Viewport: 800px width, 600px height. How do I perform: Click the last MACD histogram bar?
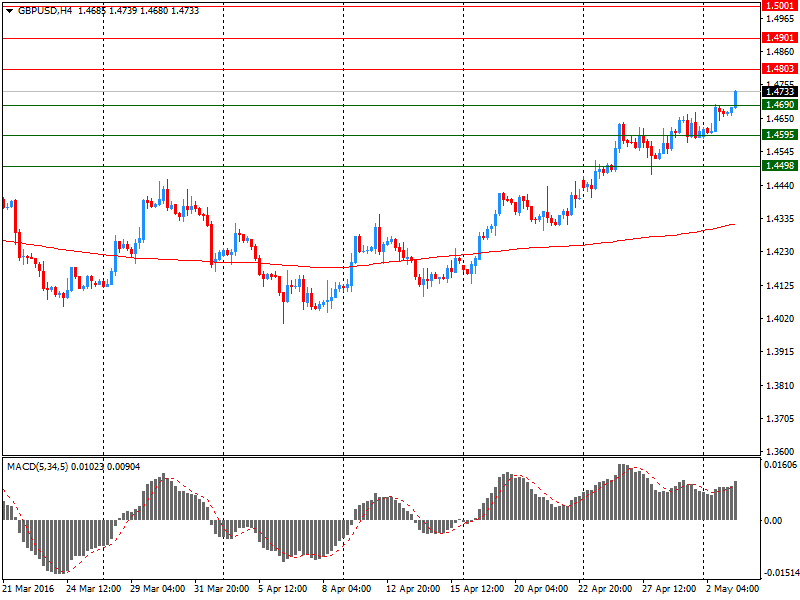[736, 501]
